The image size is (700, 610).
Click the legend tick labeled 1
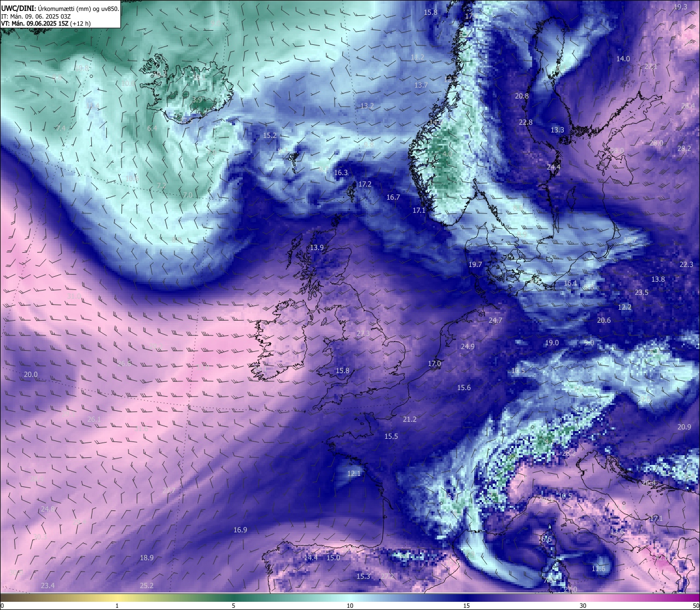[x=117, y=606]
